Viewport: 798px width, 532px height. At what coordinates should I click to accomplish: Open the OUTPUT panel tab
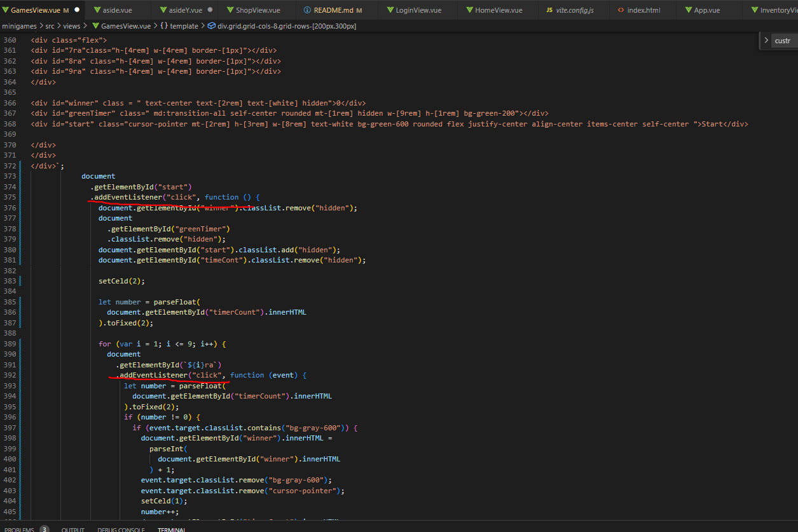click(x=73, y=529)
